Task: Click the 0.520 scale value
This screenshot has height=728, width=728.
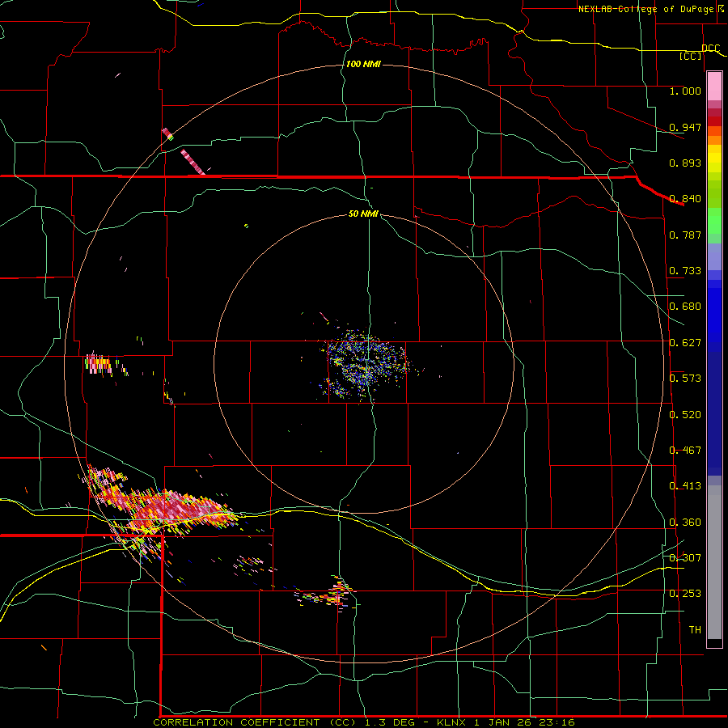Action: click(x=685, y=415)
